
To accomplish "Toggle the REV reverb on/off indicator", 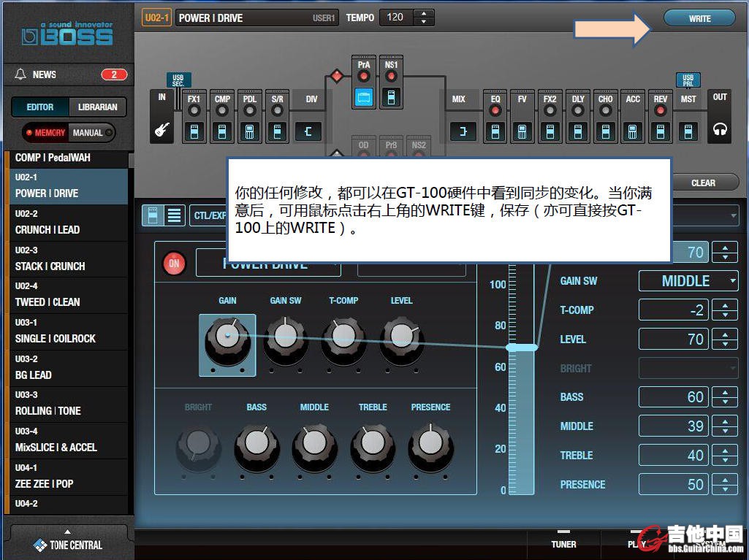I will (660, 111).
